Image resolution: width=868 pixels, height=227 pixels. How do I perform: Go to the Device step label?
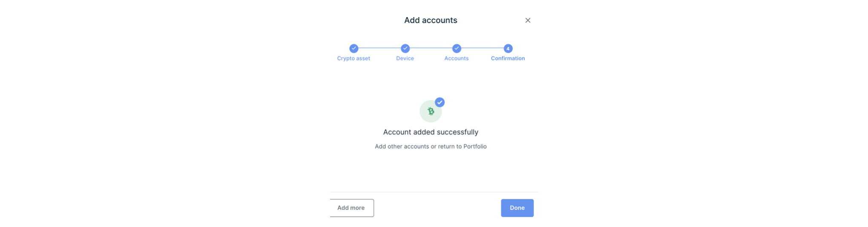405,58
